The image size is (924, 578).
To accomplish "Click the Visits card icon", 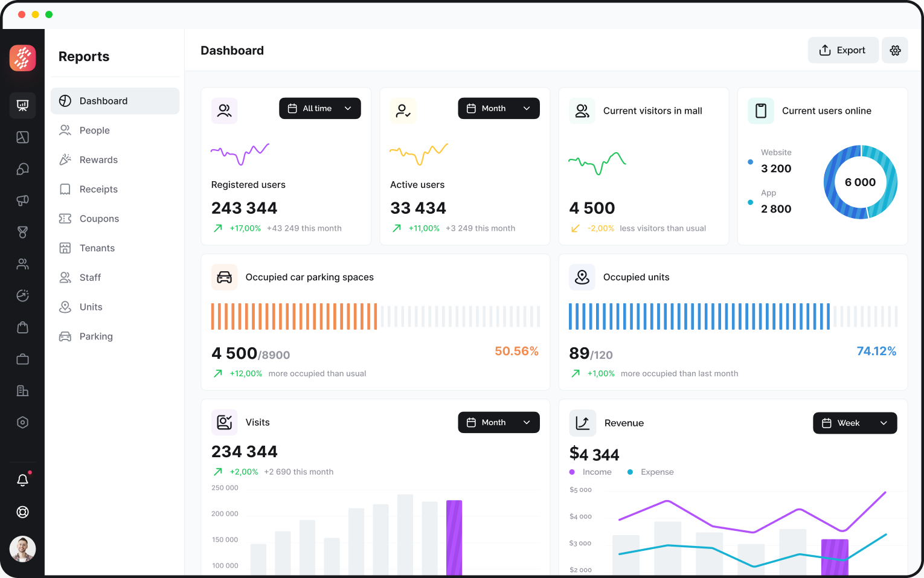I will click(224, 422).
